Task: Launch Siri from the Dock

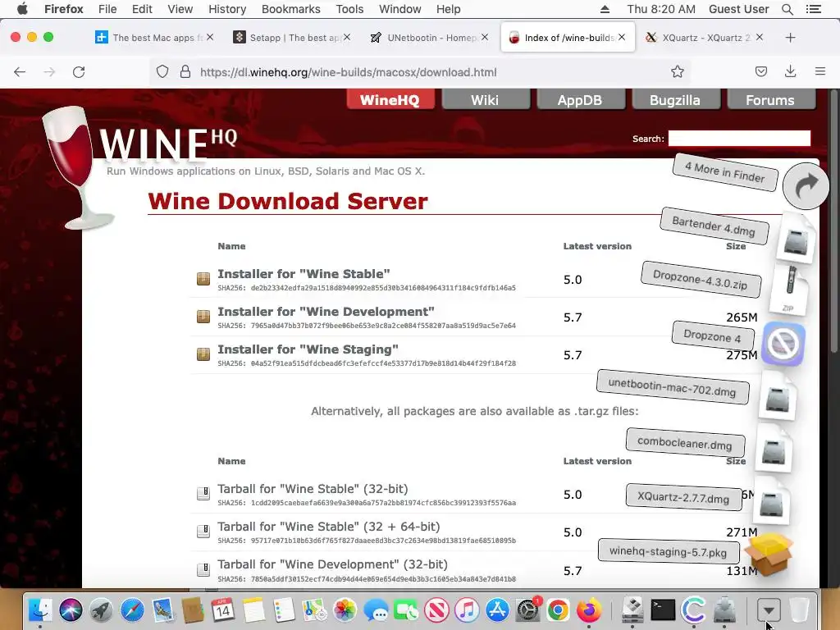Action: click(x=71, y=609)
